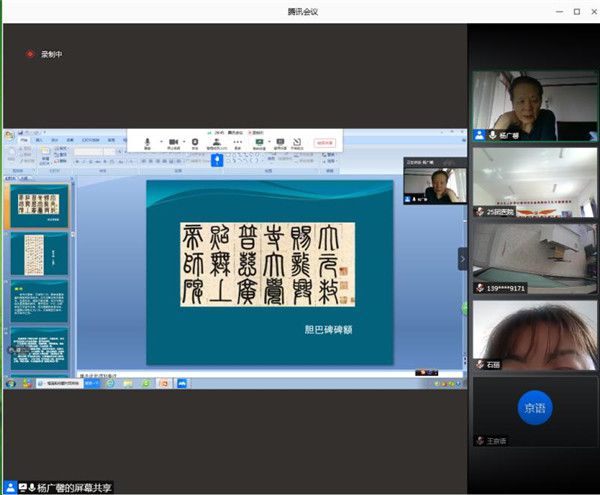The image size is (600, 495).
Task: Click the three-dot more icon in toolbar
Action: point(238,142)
